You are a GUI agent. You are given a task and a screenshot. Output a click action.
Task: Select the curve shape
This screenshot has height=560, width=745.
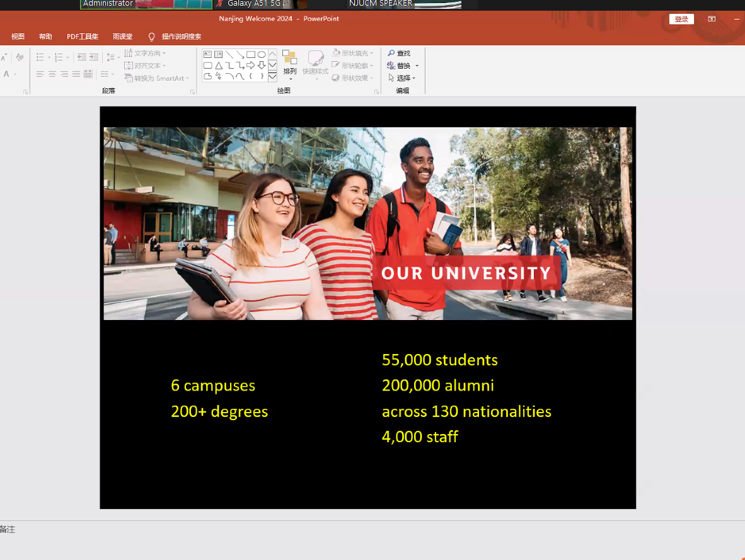pyautogui.click(x=240, y=76)
